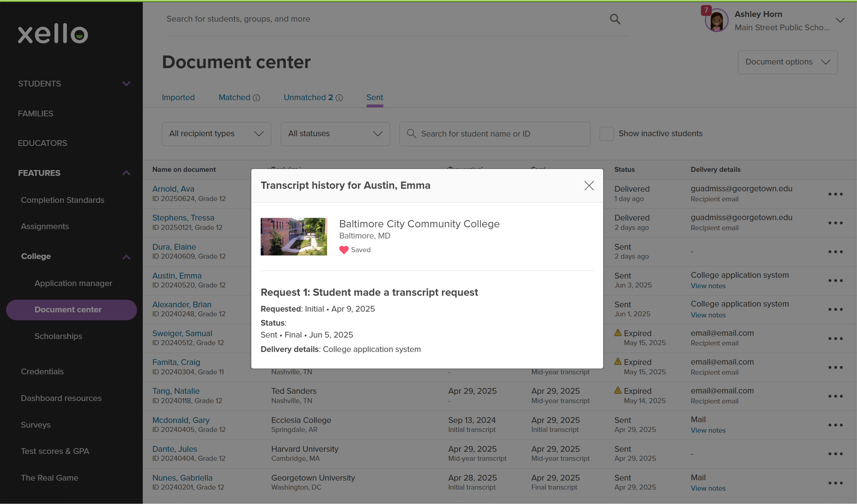The image size is (857, 504).
Task: Switch to the Unmatched tab
Action: (x=308, y=97)
